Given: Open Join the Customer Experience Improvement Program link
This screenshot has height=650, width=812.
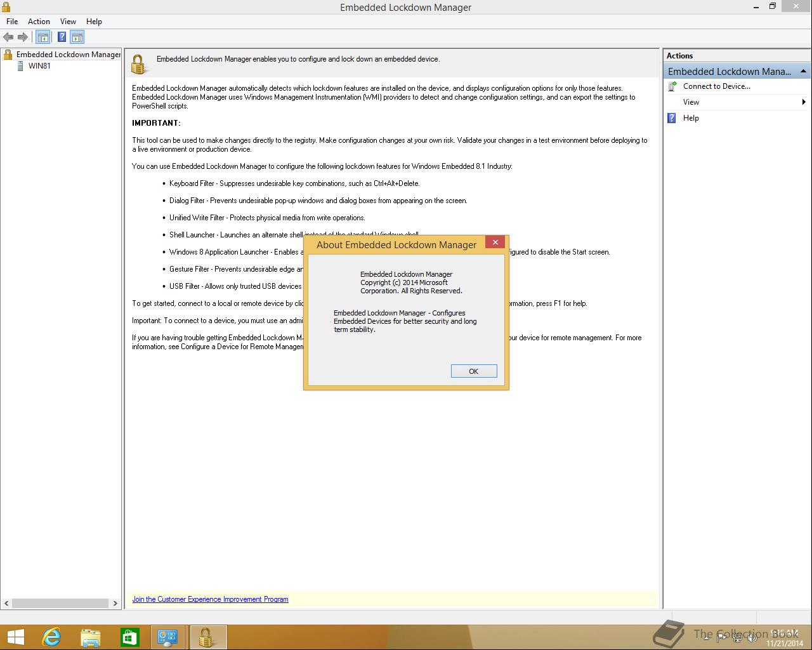Looking at the screenshot, I should [x=210, y=599].
